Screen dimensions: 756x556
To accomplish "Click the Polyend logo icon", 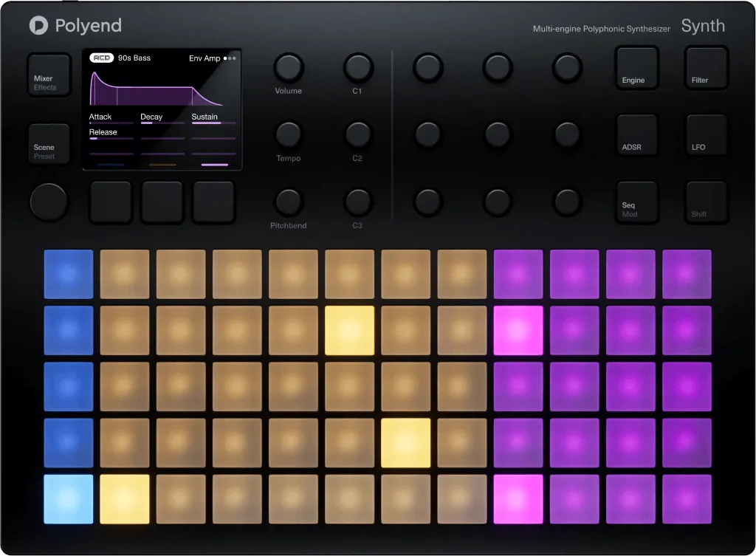I will pyautogui.click(x=38, y=26).
